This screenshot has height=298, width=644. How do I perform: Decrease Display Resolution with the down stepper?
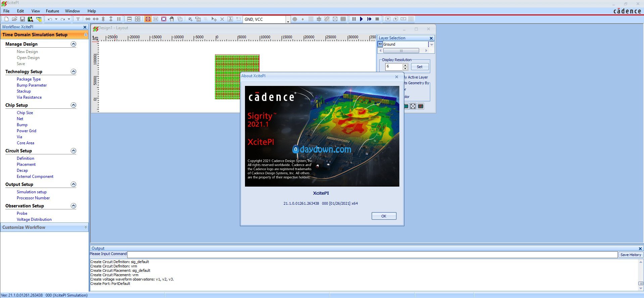point(405,68)
